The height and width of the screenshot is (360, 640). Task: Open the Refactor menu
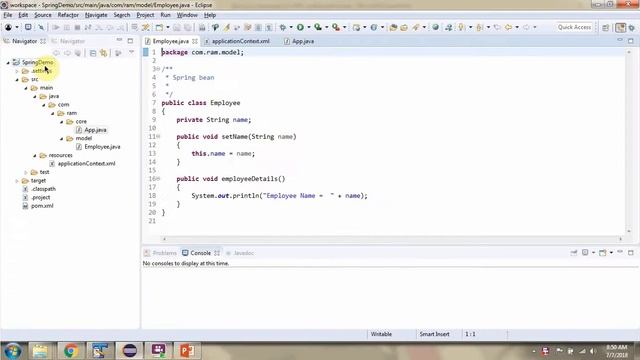68,15
